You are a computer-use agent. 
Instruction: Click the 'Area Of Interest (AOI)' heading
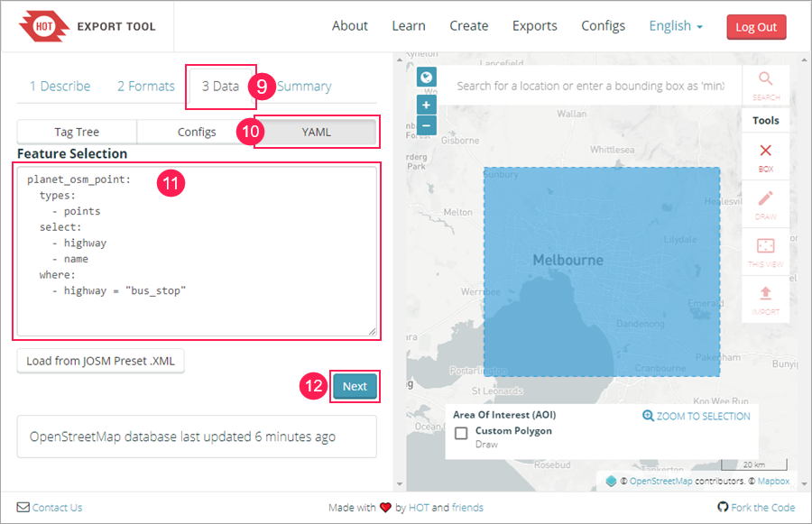click(504, 415)
